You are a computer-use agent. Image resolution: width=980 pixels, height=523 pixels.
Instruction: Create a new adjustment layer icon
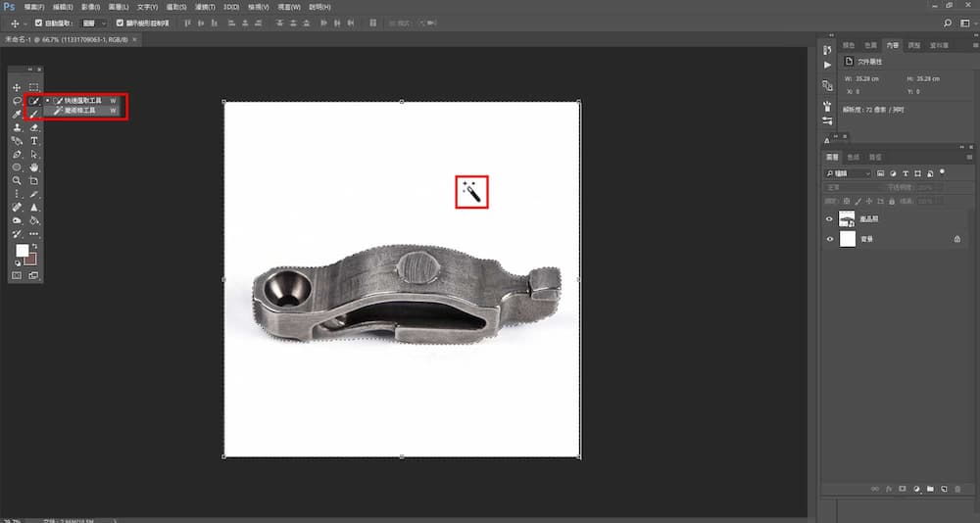(917, 489)
